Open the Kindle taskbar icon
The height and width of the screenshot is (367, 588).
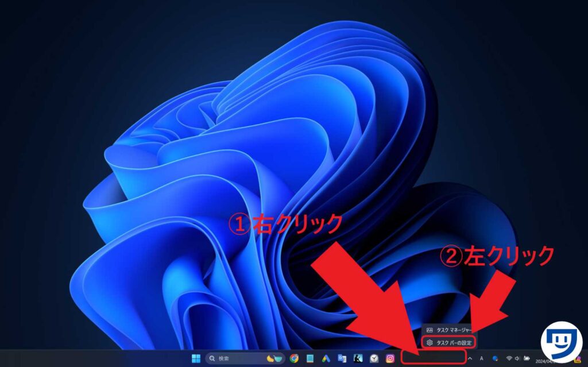(x=358, y=359)
